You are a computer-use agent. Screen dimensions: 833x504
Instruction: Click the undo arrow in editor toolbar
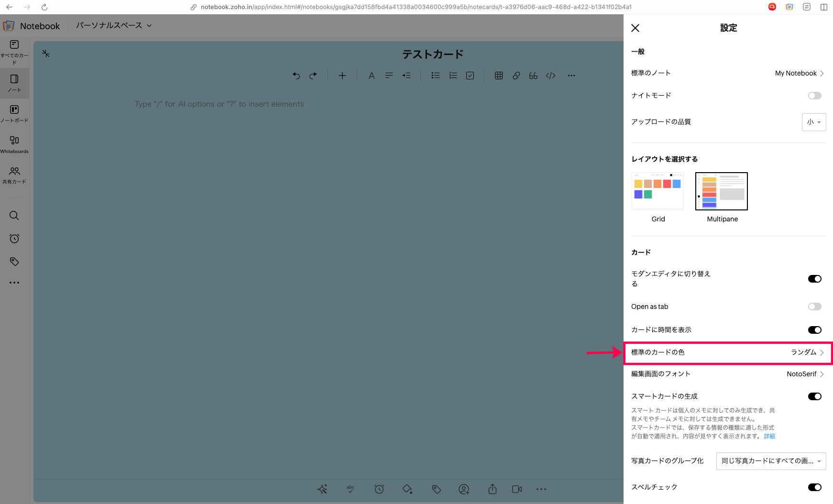tap(296, 76)
